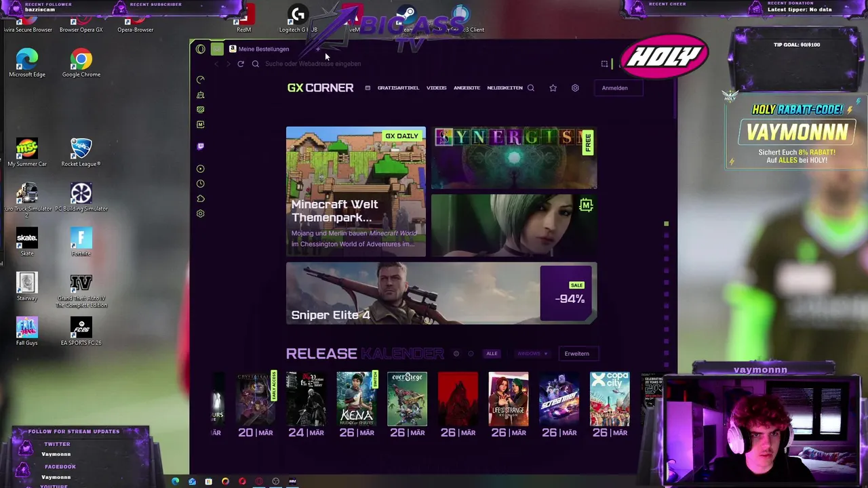Open Extensions from the sidebar cube
The image size is (868, 488).
(201, 199)
